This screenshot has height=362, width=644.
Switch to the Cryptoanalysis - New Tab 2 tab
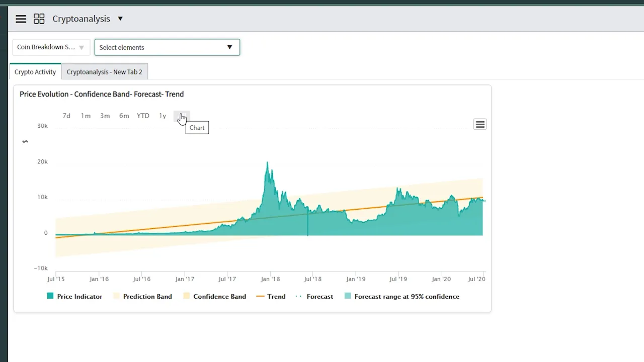tap(105, 71)
